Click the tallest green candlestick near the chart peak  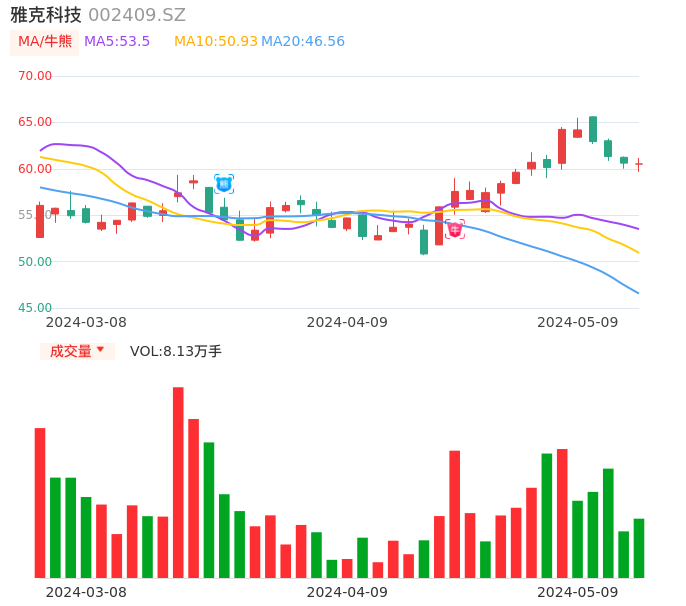click(593, 129)
